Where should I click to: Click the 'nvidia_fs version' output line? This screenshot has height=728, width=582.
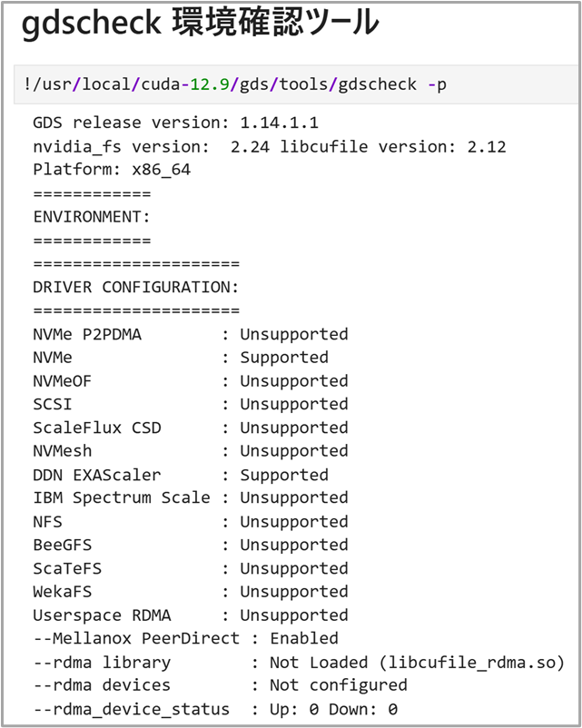269,146
